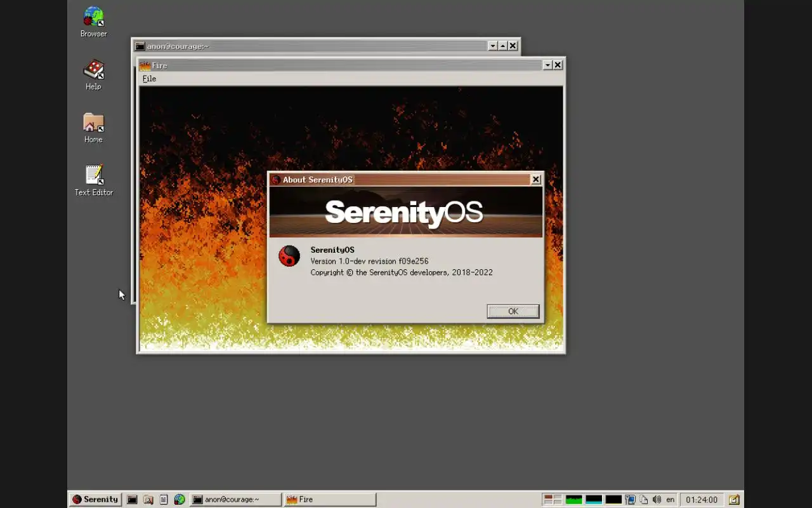Click the SerenityOS banner image
812x508 pixels.
[x=406, y=212]
